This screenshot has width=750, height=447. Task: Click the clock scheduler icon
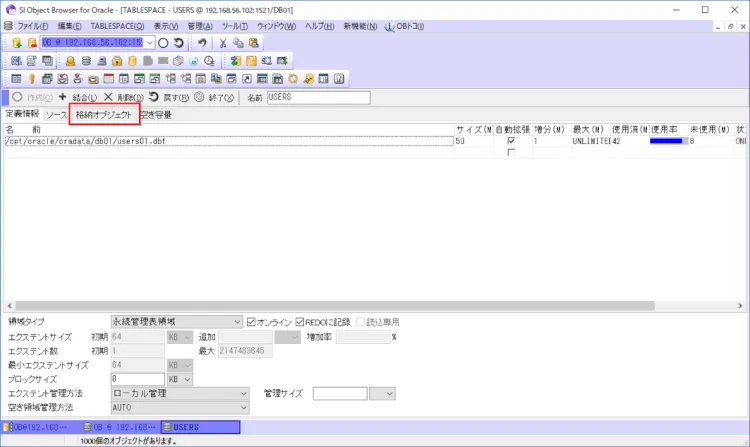pyautogui.click(x=209, y=61)
